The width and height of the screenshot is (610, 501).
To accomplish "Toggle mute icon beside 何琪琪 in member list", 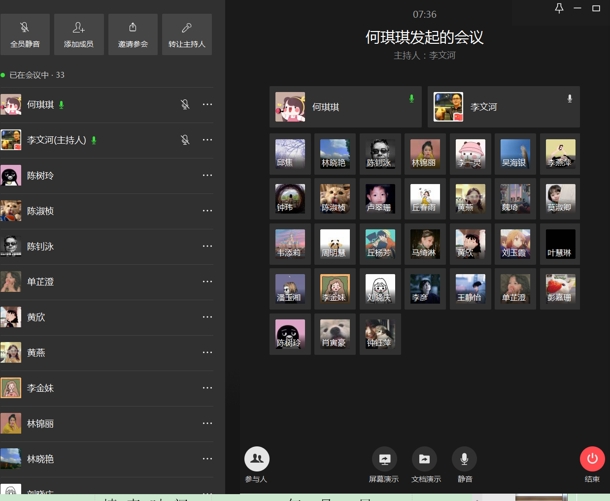I will 185,105.
